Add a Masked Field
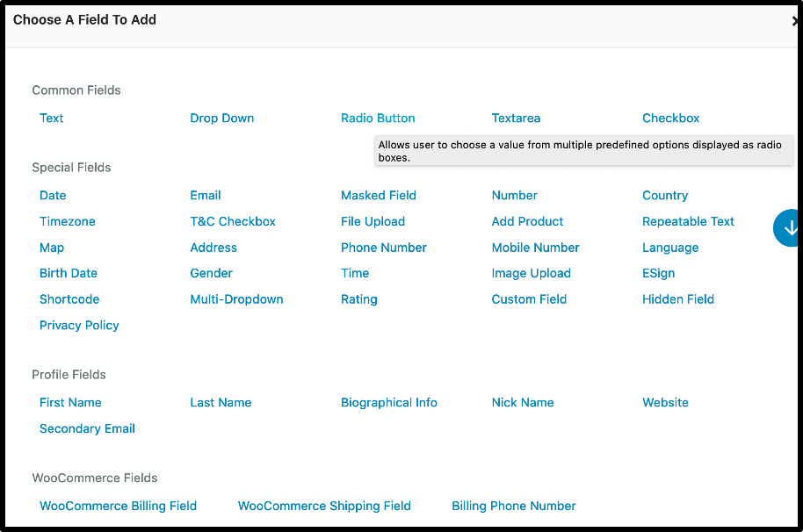This screenshot has width=803, height=532. 378,195
